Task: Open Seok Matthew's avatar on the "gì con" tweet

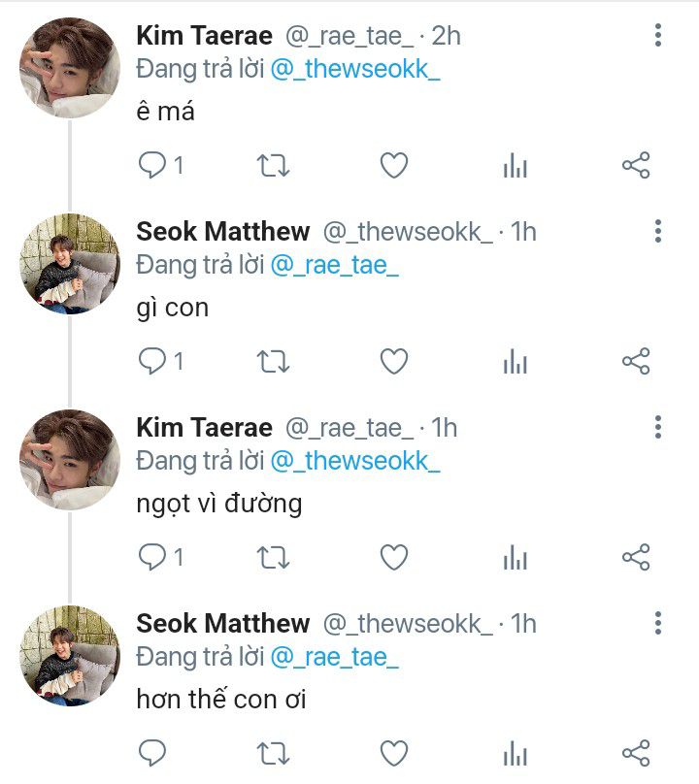Action: 70,264
